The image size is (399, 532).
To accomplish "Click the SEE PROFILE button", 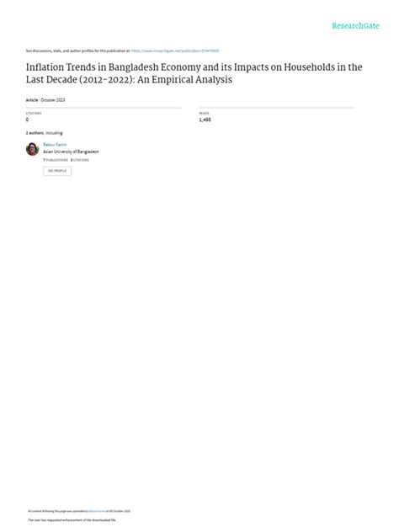I will pos(57,171).
